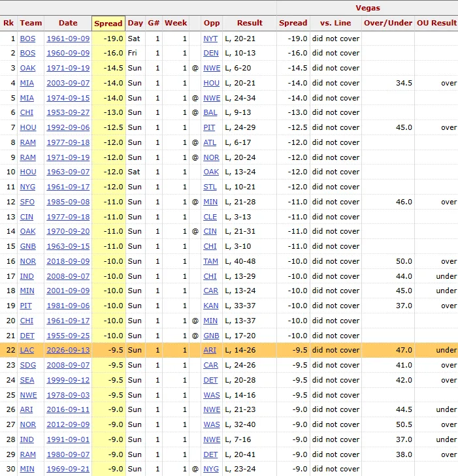Sort by Opp column header
This screenshot has height=476, width=458.
pos(212,23)
